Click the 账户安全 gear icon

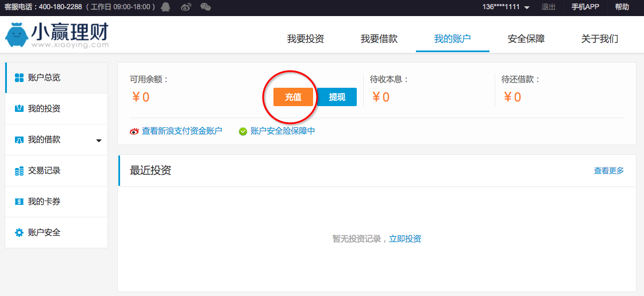[19, 232]
